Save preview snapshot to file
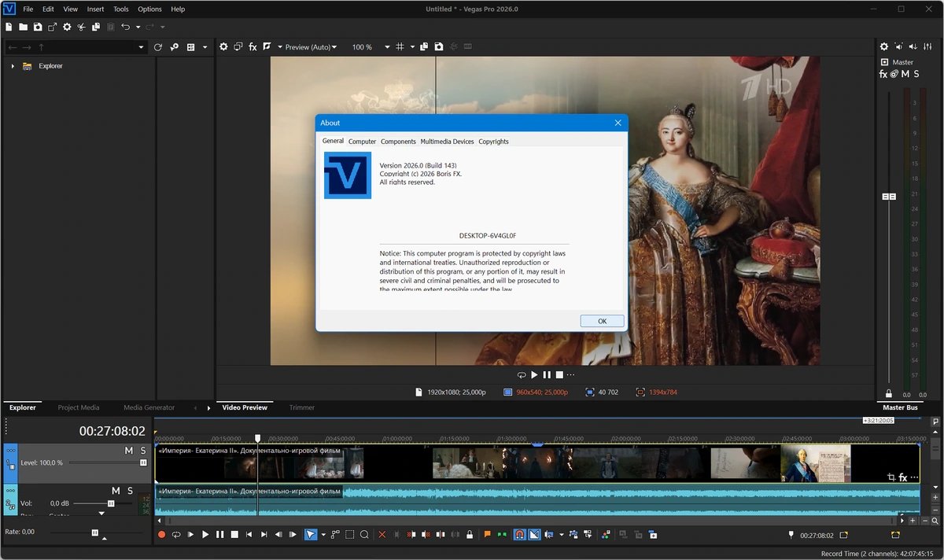 (x=439, y=47)
